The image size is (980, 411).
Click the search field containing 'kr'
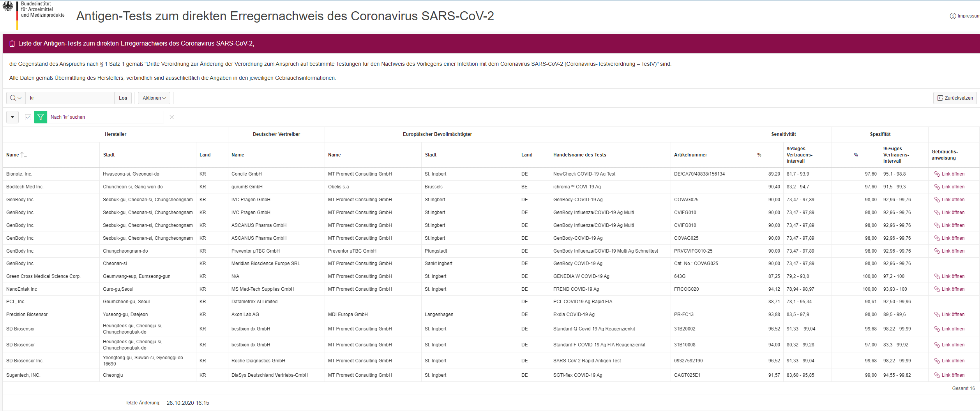click(x=70, y=98)
